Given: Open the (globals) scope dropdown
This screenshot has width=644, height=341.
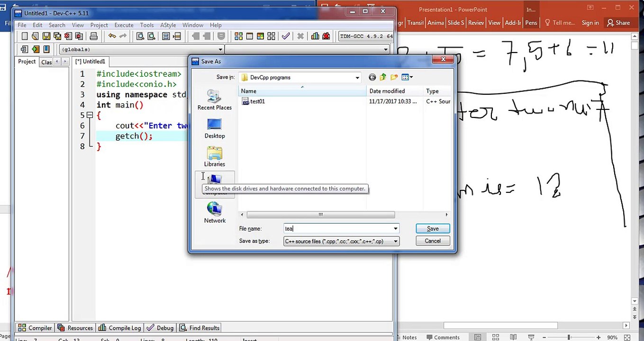Looking at the screenshot, I should tap(220, 49).
